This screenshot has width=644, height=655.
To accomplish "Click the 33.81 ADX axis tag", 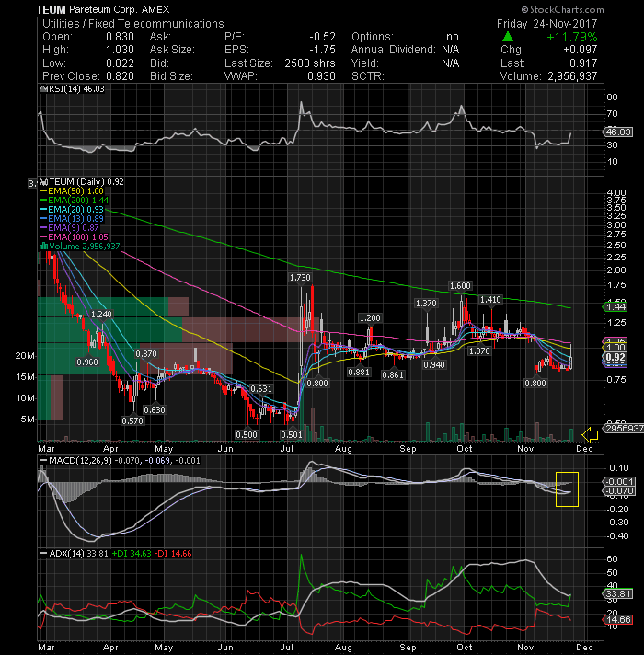I will coord(618,594).
